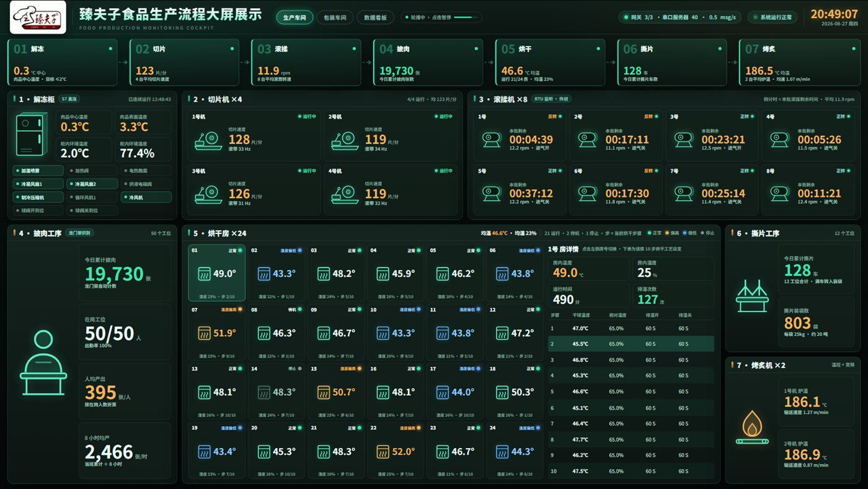Toggle the 冷风机 indicator

coord(146,197)
